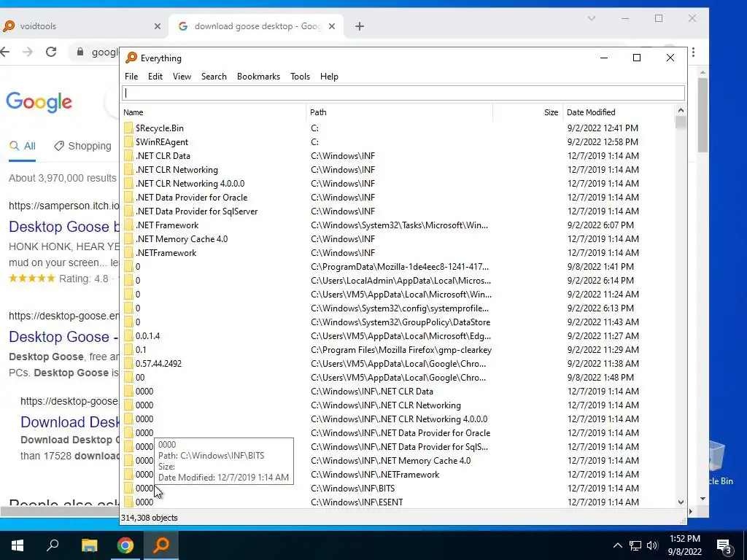Close the download goose desktop tab
This screenshot has height=560, width=747.
tap(332, 26)
